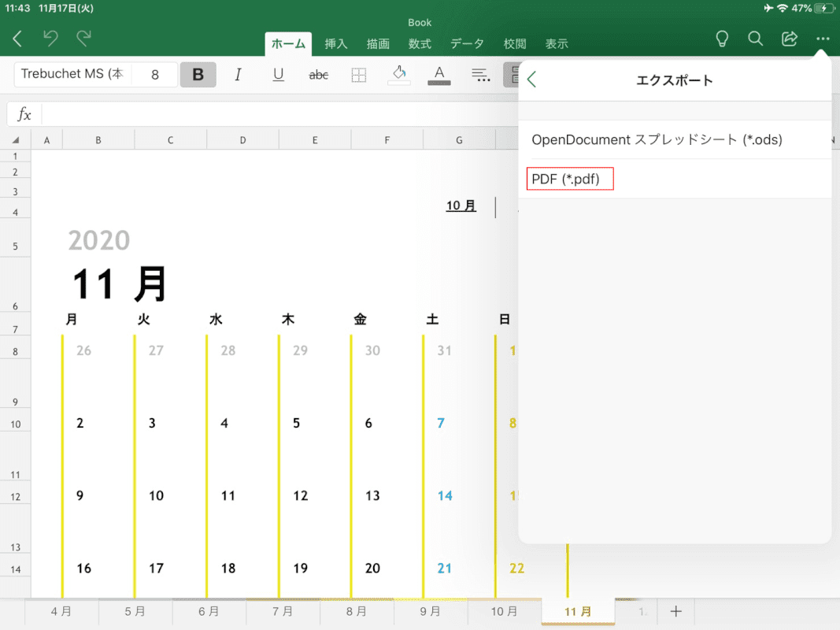Select column header B
This screenshot has height=630, width=840.
point(98,140)
